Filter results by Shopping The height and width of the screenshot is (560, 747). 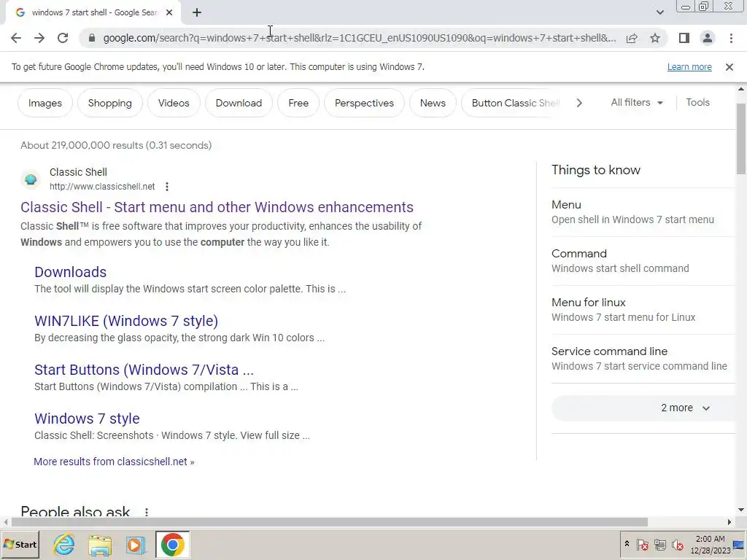[109, 103]
